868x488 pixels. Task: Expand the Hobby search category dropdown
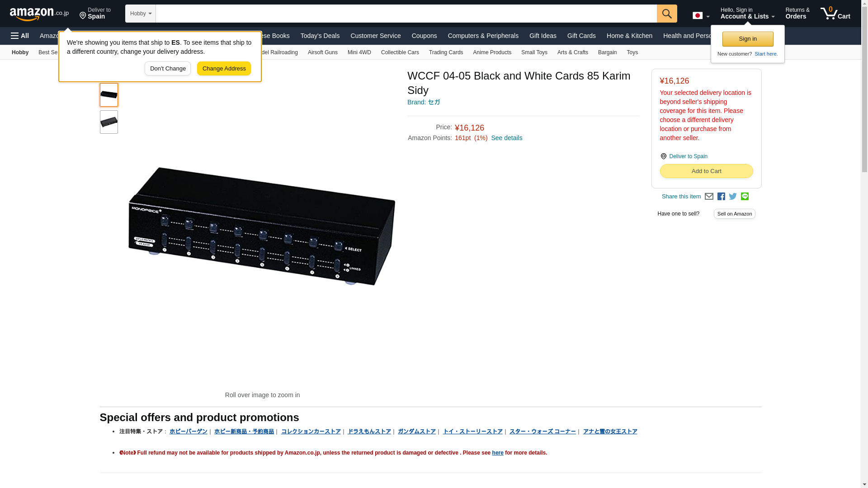click(x=141, y=14)
